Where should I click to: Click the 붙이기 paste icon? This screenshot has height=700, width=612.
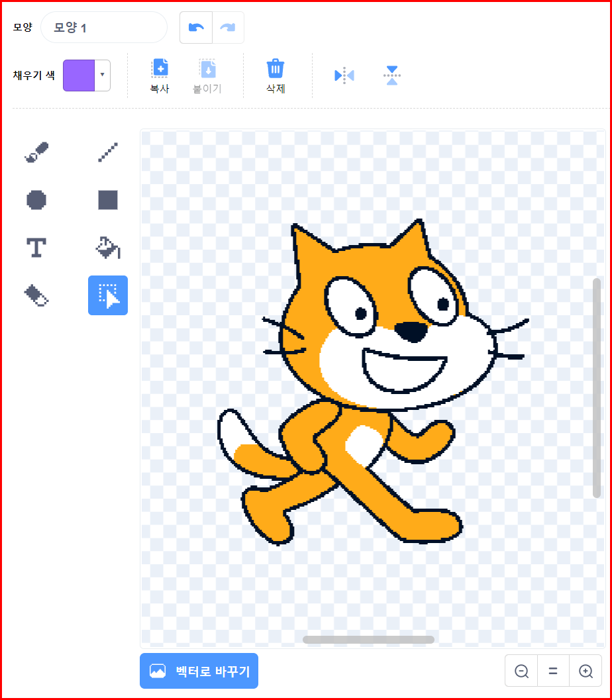[207, 68]
